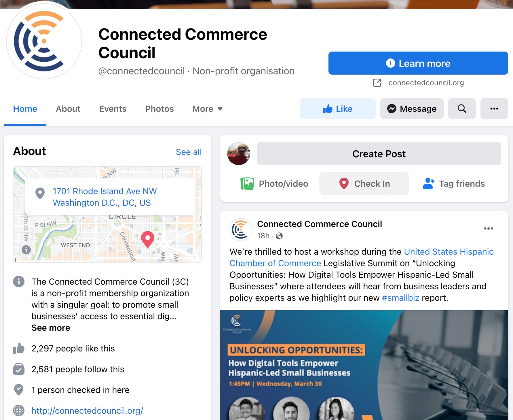Toggle Like for this page
Screen dimensions: 513x420
pyautogui.click(x=338, y=109)
